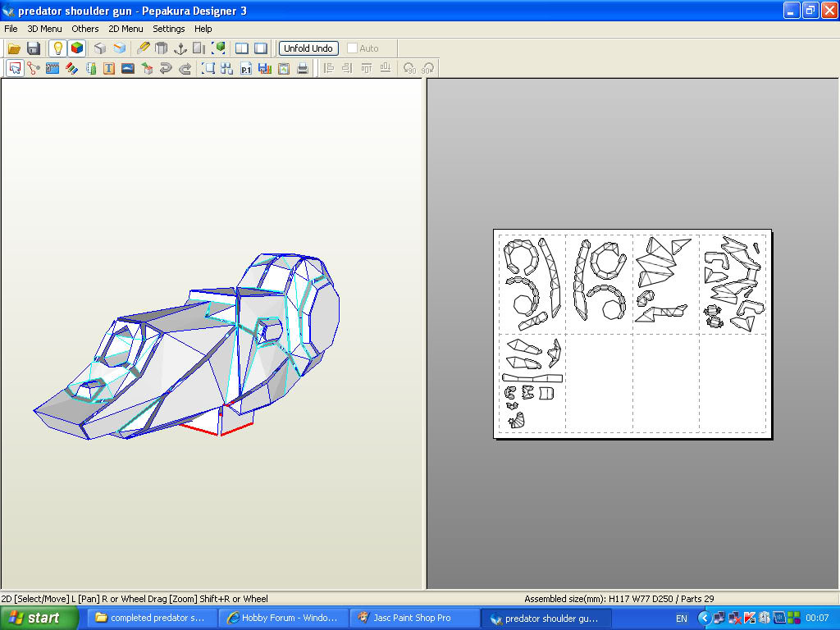
Task: Open the Settings menu
Action: (x=169, y=29)
